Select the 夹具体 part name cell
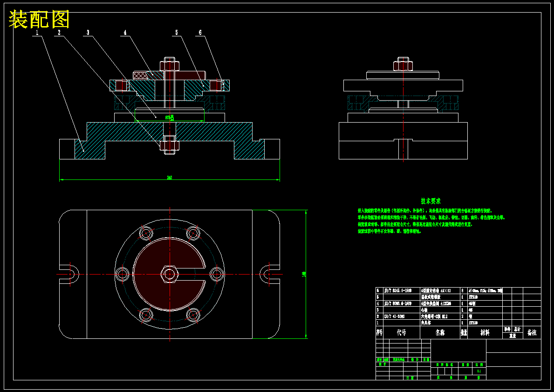The image size is (554, 392). tap(439, 323)
